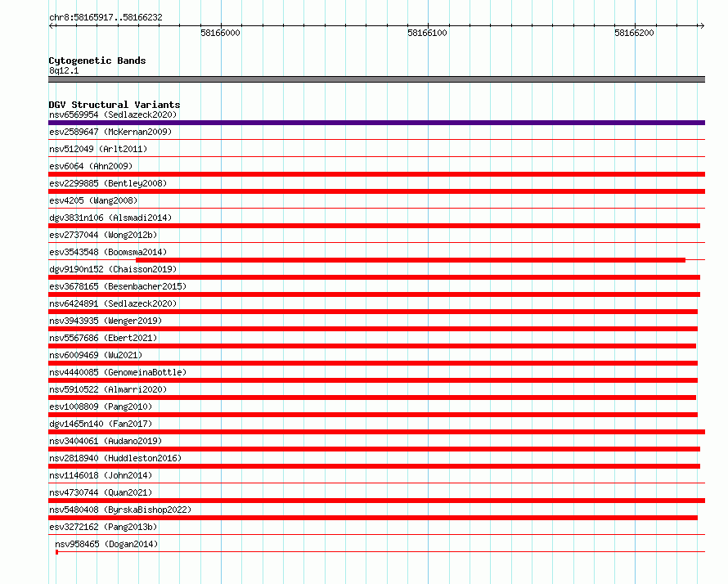Screen dimensions: 728x584
Task: Select variant nsv6009469 (Wu2021)
Action: click(x=96, y=355)
